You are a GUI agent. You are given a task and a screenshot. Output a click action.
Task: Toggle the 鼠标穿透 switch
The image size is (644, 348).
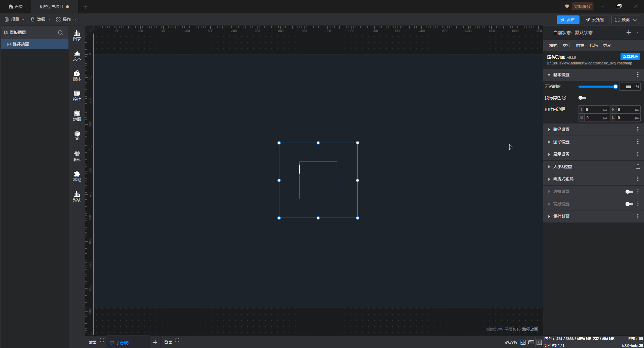pos(582,98)
